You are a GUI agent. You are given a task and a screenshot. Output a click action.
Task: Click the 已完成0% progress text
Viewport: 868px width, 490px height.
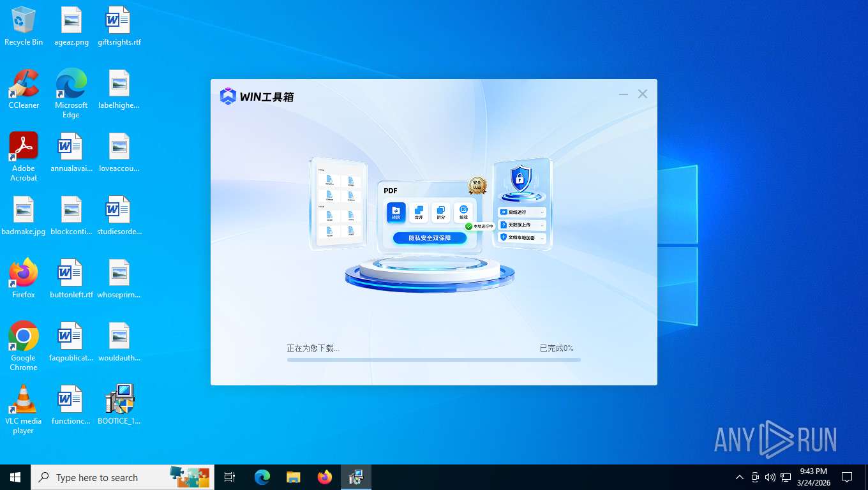coord(557,348)
